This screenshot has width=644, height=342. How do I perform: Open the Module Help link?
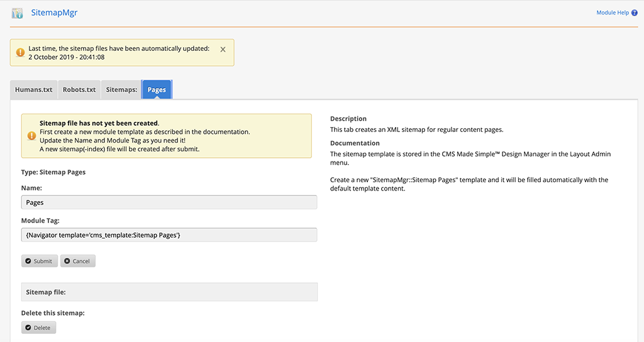612,13
